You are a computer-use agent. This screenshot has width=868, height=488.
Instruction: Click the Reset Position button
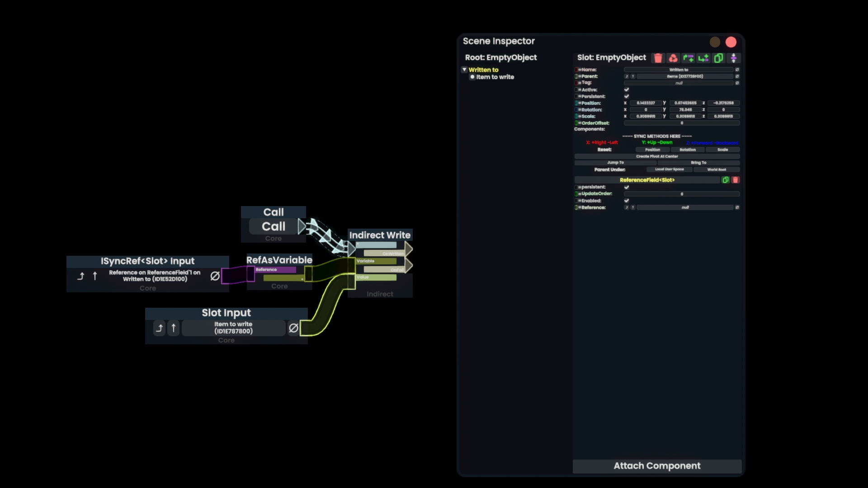coord(652,150)
